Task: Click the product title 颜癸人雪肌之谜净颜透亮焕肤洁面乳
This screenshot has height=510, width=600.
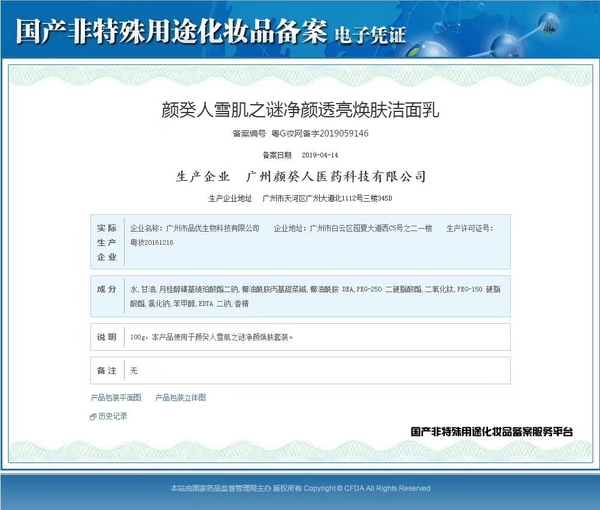Action: tap(300, 110)
